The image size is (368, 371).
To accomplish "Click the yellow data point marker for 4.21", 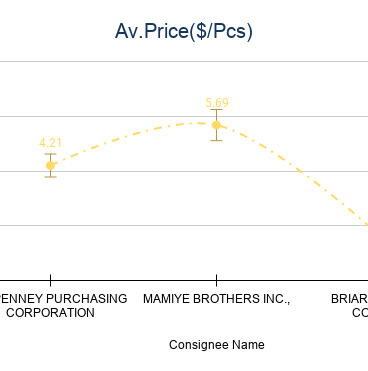I will coord(50,165).
